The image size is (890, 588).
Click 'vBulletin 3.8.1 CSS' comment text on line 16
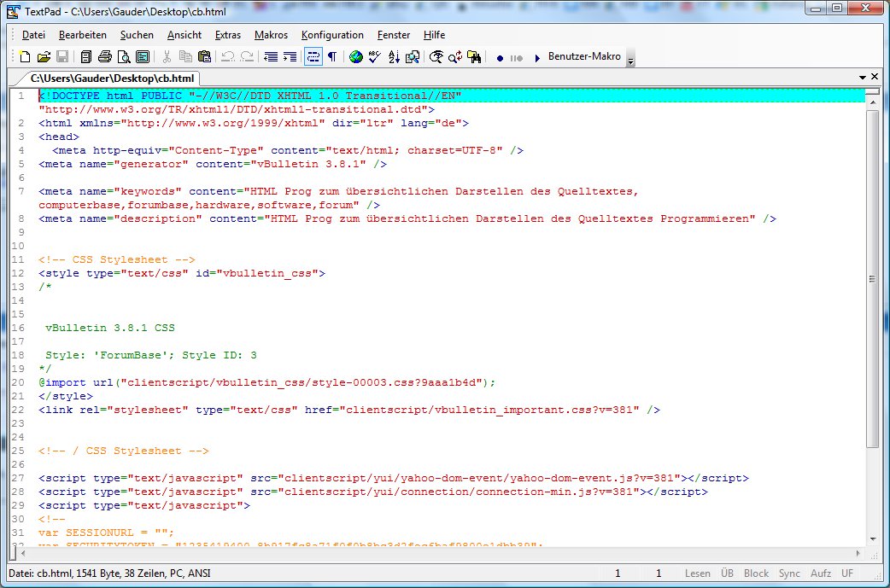[x=110, y=328]
